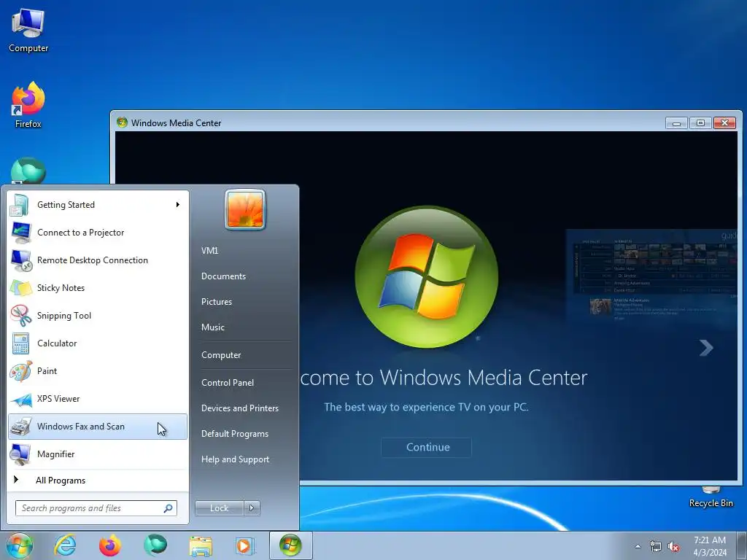Image resolution: width=747 pixels, height=560 pixels.
Task: Open Windows Explorer folder on taskbar
Action: point(201,546)
